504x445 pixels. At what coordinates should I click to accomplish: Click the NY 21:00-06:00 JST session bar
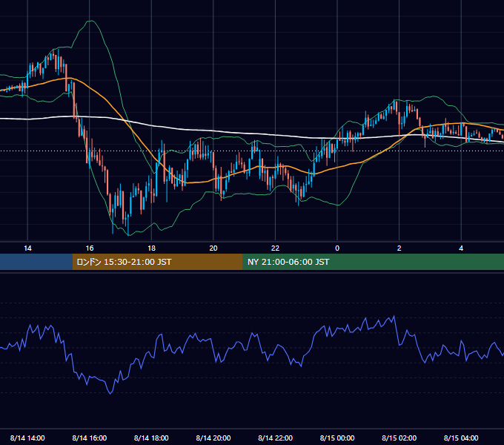(373, 262)
